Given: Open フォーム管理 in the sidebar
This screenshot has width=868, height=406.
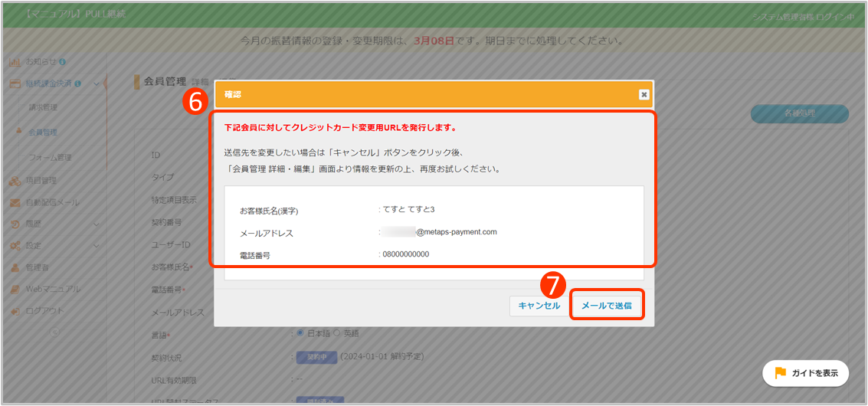Looking at the screenshot, I should pyautogui.click(x=50, y=158).
